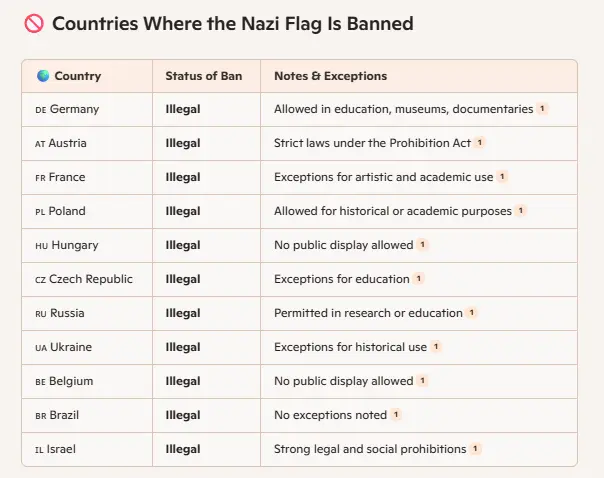Click the Illegal status in Brazil row
This screenshot has width=604, height=478.
(x=183, y=415)
